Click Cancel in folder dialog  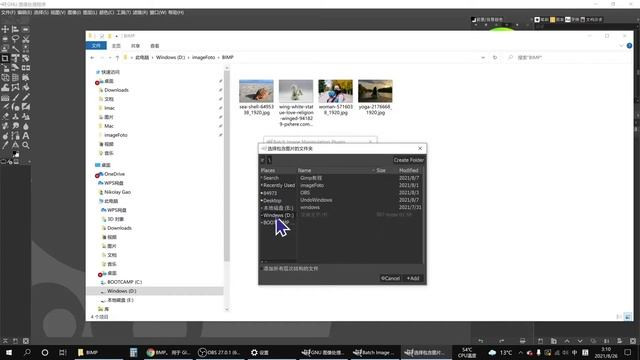pos(390,278)
